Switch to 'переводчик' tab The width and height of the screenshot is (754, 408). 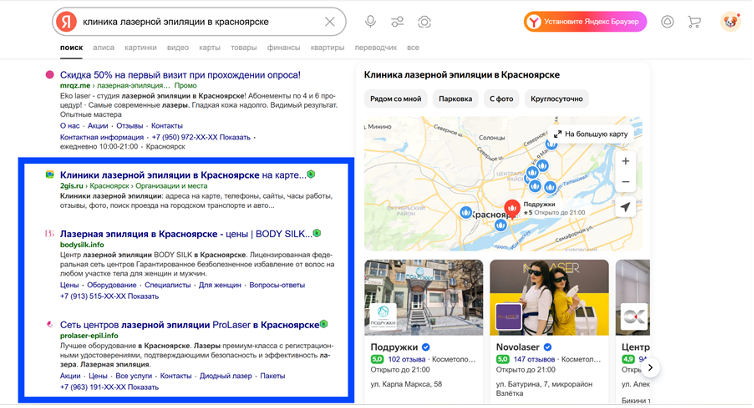(x=376, y=48)
